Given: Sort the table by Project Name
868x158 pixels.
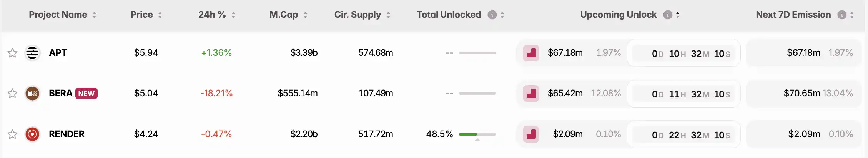Looking at the screenshot, I should [94, 15].
